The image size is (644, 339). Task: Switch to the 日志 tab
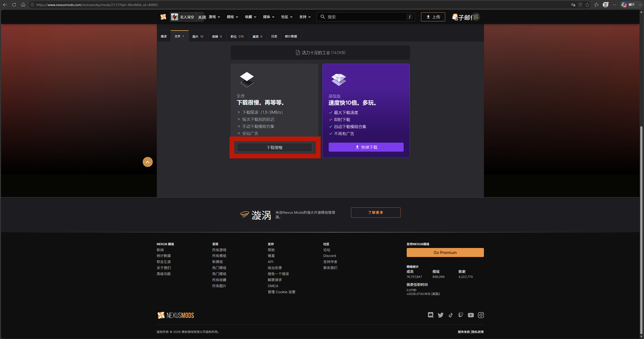pos(274,37)
